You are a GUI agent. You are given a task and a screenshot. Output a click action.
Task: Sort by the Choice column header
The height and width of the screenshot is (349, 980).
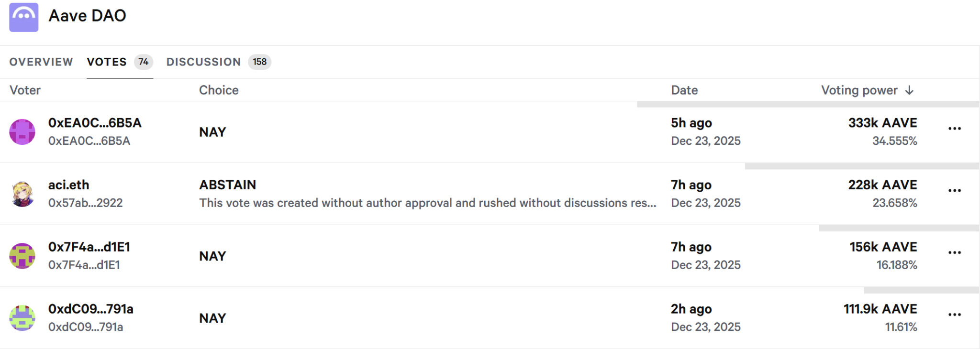click(219, 90)
